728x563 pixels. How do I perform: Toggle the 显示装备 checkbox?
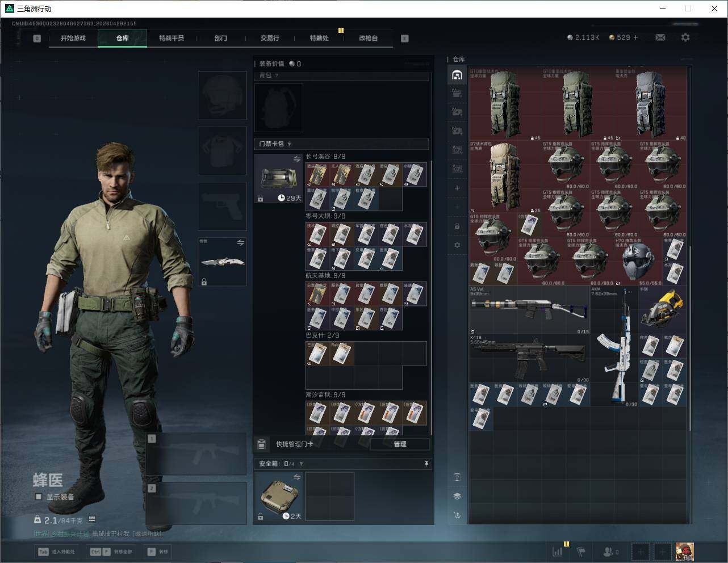click(x=39, y=497)
